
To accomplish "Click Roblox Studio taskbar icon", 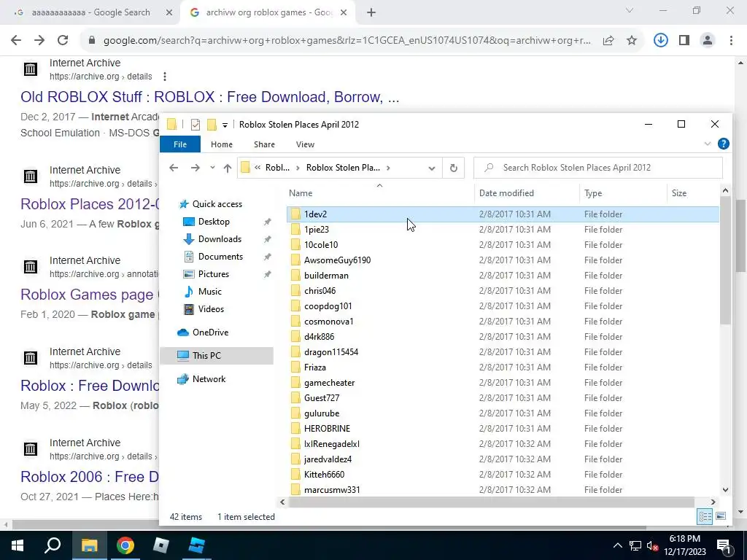I will point(197,545).
